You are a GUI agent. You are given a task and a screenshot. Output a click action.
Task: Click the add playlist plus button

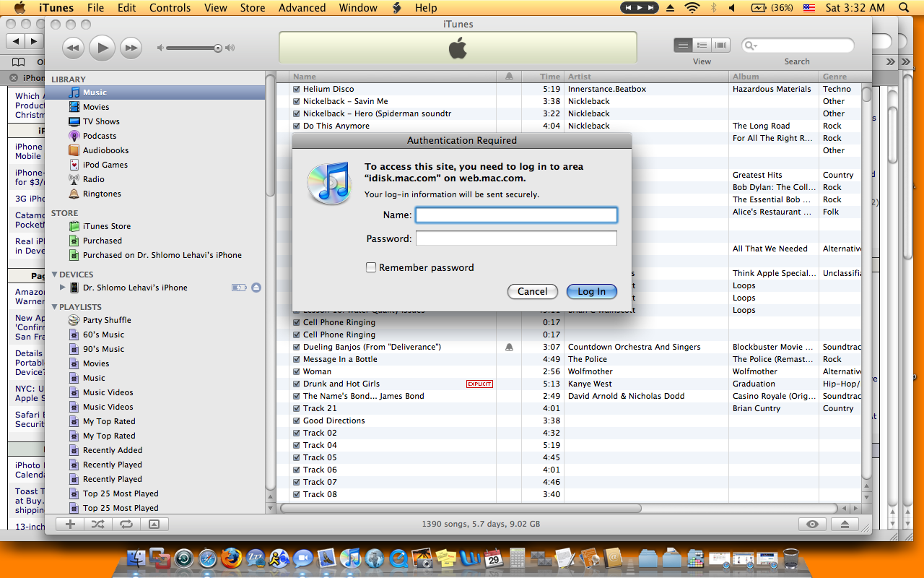(x=70, y=525)
